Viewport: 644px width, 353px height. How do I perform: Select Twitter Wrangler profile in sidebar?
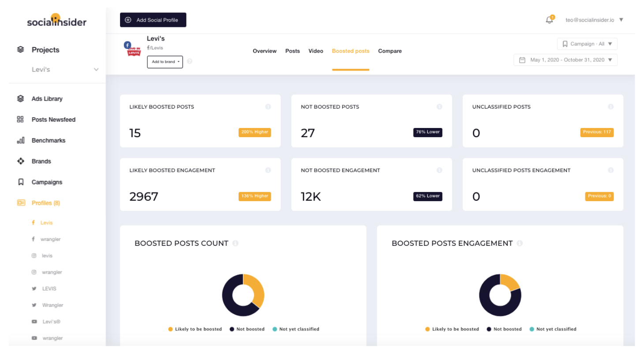[47, 305]
